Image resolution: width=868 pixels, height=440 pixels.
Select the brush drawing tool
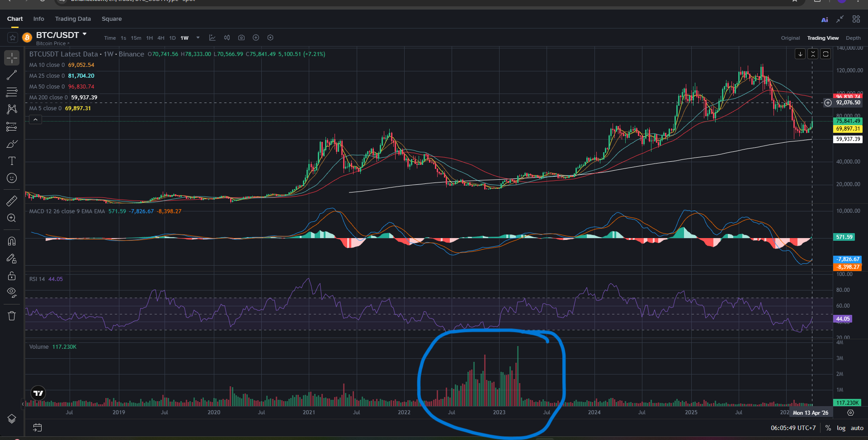[x=12, y=144]
